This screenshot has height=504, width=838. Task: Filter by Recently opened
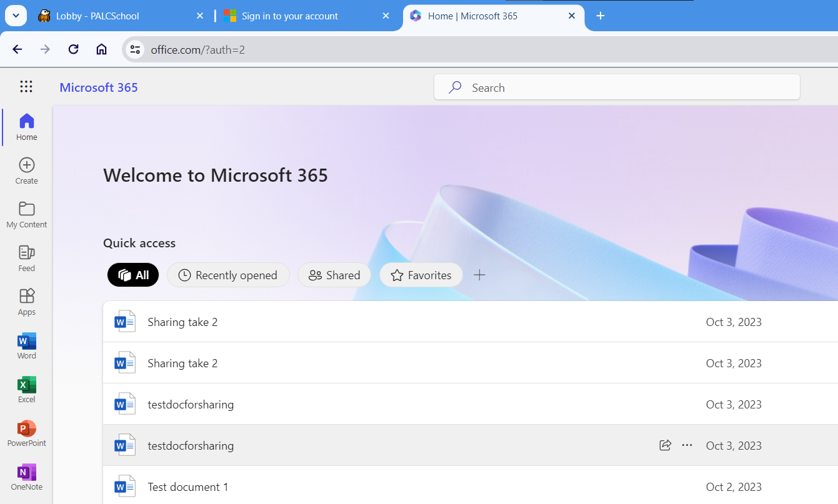point(228,275)
